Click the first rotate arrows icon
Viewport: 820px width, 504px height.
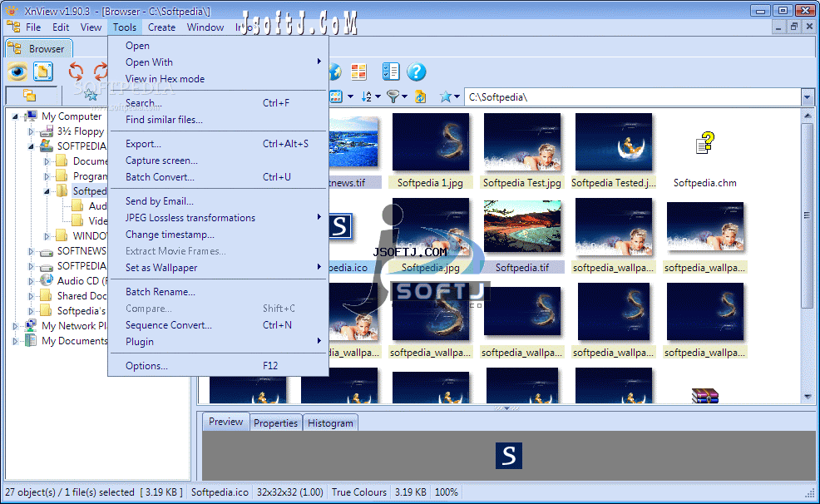click(76, 71)
